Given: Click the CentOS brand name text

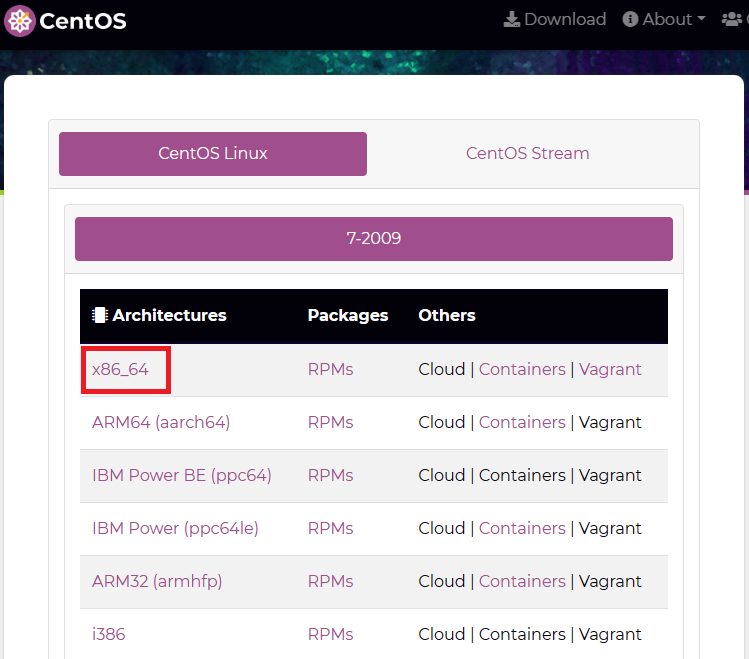Looking at the screenshot, I should (83, 21).
